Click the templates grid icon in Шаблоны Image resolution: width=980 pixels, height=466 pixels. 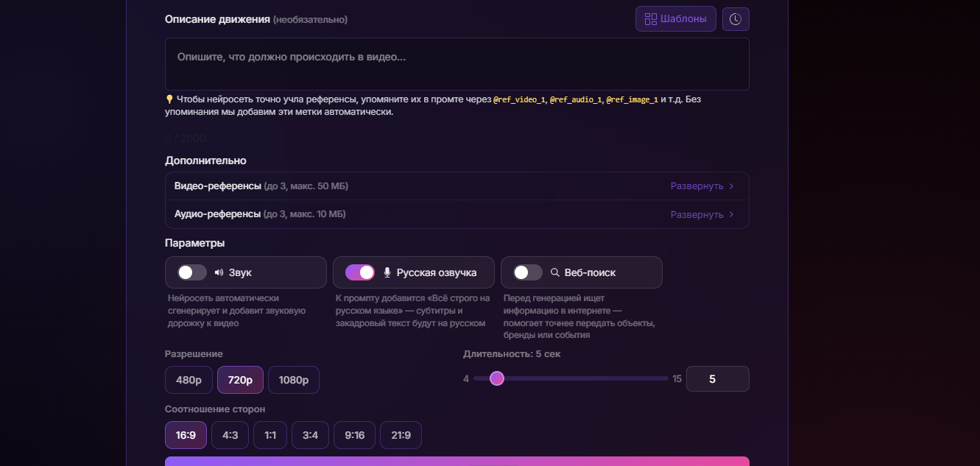tap(650, 19)
